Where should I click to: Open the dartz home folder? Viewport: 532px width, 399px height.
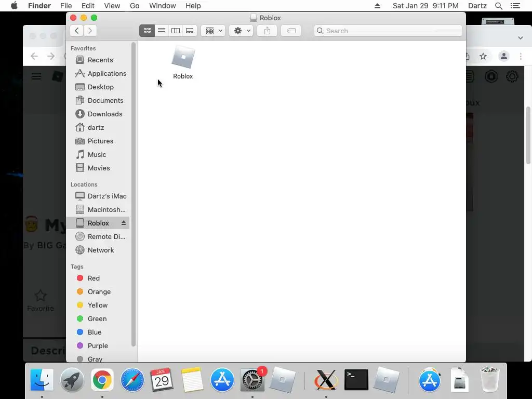pos(98,128)
